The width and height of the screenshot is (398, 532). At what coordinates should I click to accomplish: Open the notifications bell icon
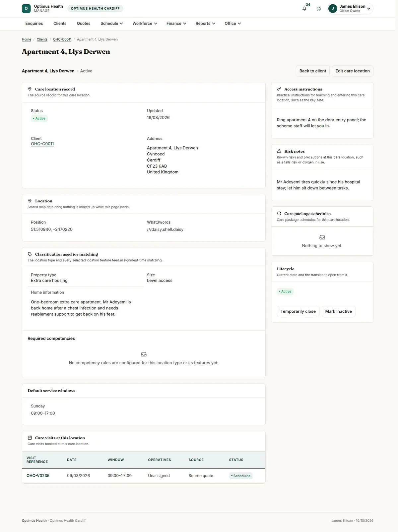tap(304, 9)
